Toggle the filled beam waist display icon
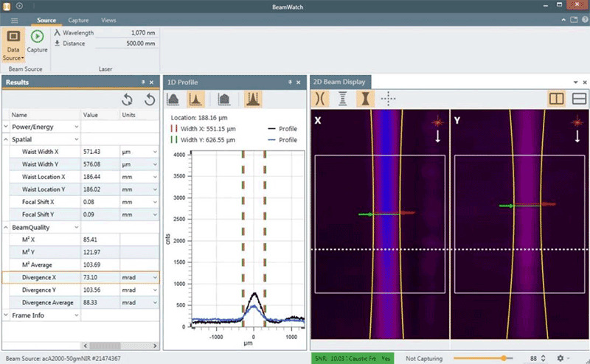 [364, 98]
